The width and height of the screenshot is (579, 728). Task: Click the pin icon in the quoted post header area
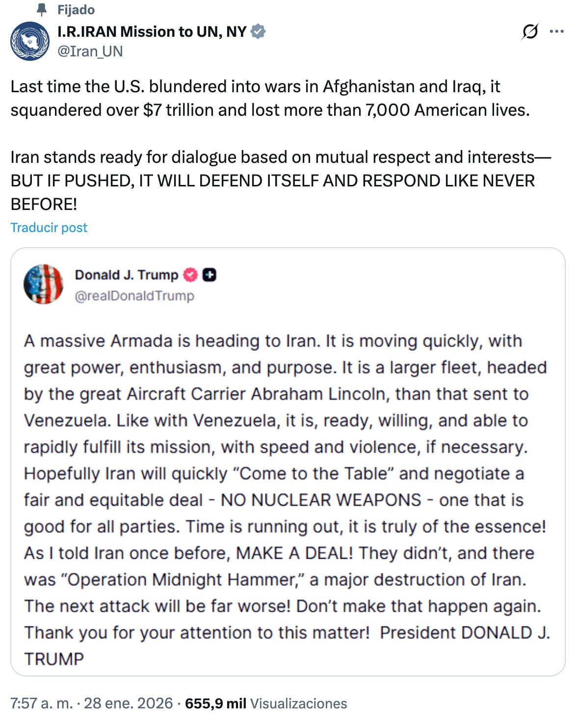tap(42, 9)
